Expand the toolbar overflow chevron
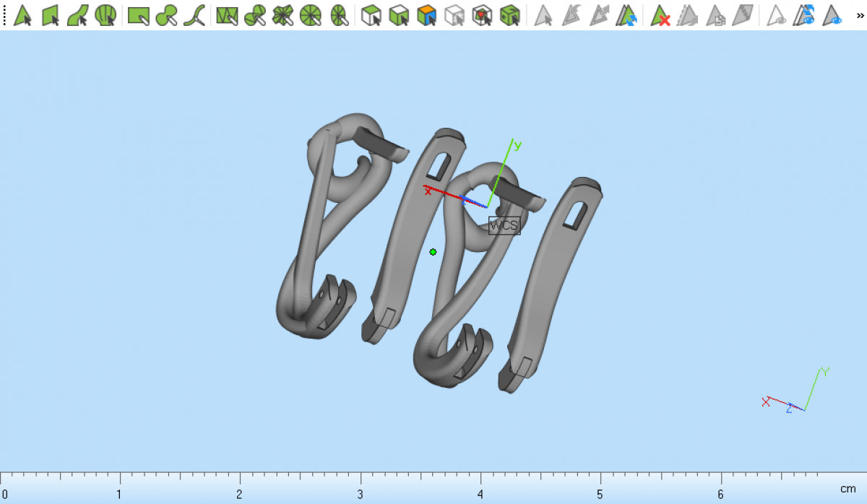The width and height of the screenshot is (867, 504). (860, 14)
